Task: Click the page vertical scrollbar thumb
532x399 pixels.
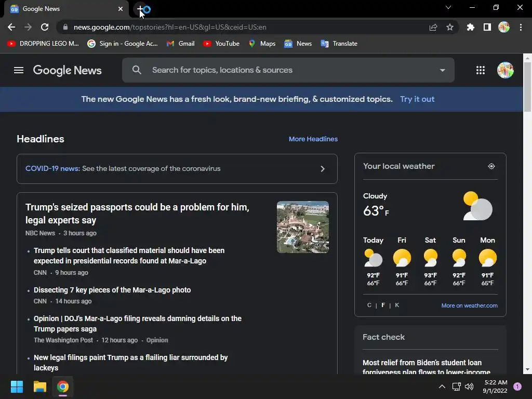Action: pos(527,87)
